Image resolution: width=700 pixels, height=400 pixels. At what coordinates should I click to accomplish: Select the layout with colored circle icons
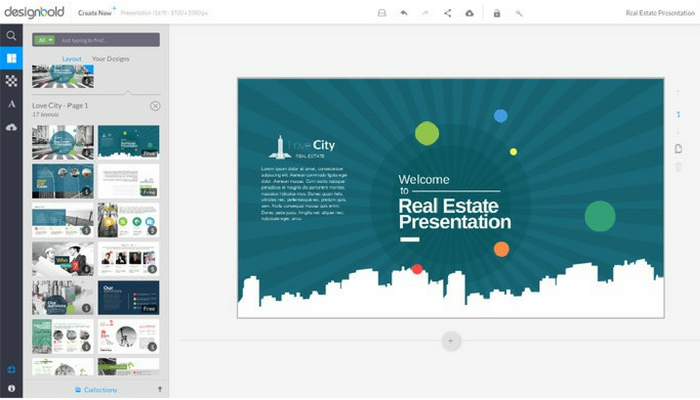tap(129, 220)
